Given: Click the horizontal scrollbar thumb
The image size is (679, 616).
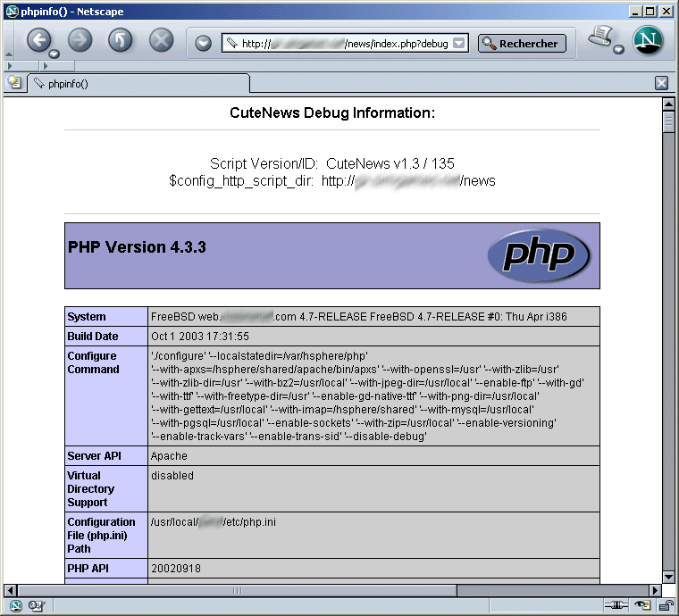Looking at the screenshot, I should point(237,591).
